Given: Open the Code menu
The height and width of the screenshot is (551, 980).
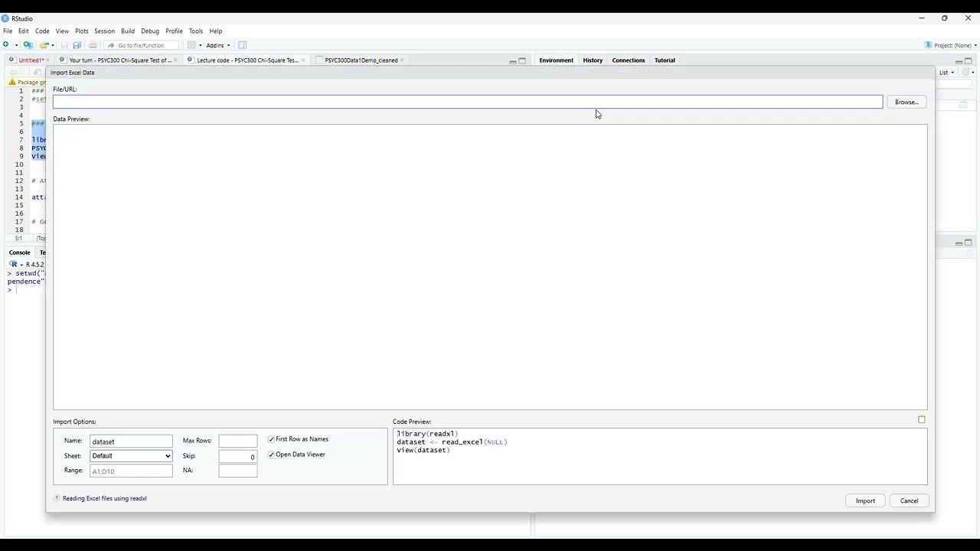Looking at the screenshot, I should tap(42, 31).
